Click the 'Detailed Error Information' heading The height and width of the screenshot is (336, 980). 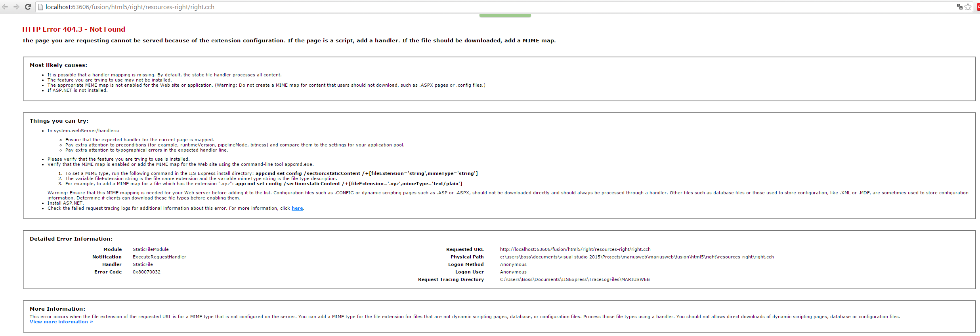click(71, 239)
